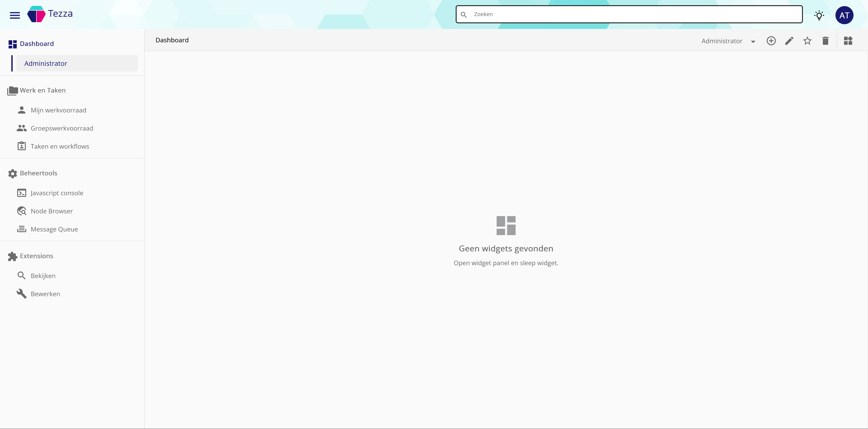Open Mijn werkvoorraad
This screenshot has width=868, height=429.
coord(58,110)
